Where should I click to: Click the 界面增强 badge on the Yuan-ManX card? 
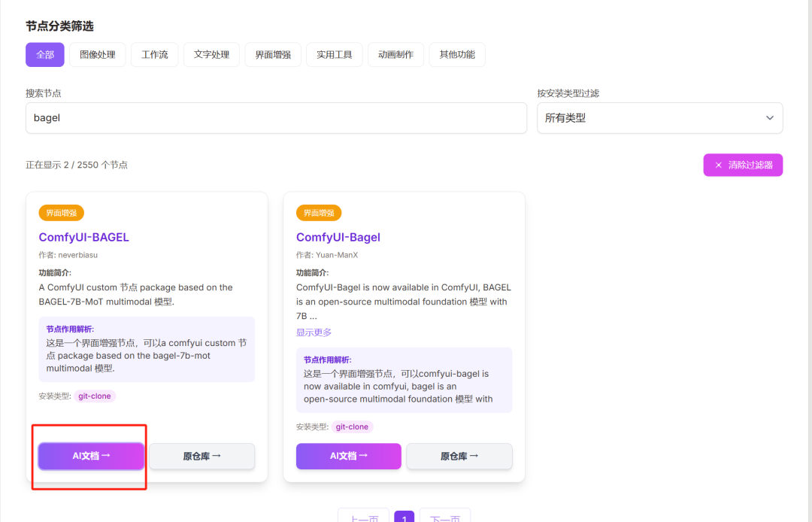click(x=319, y=213)
